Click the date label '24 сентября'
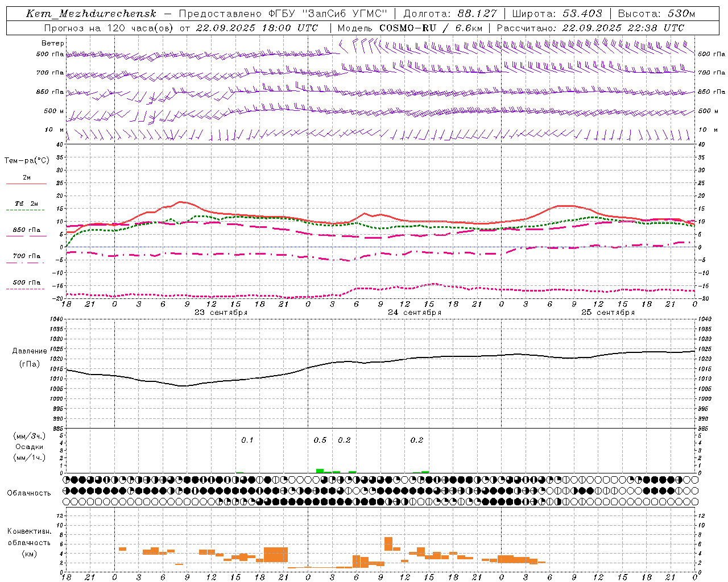728x582 pixels. click(415, 313)
